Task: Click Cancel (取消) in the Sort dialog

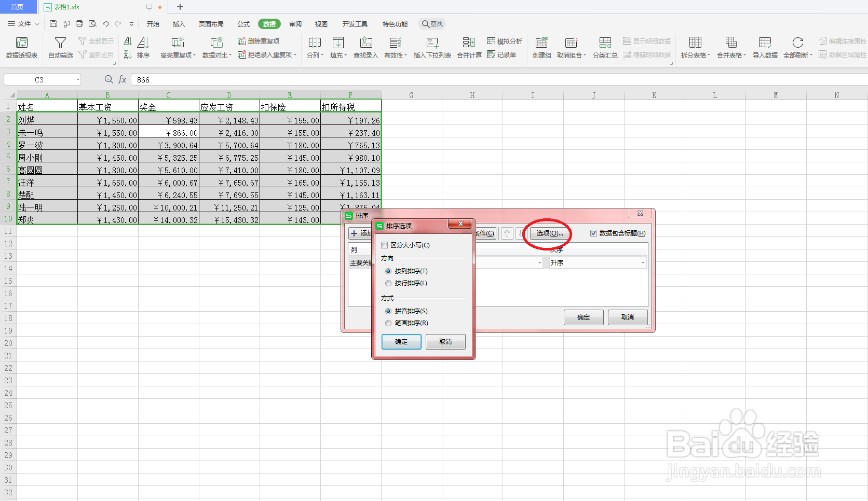Action: [628, 317]
